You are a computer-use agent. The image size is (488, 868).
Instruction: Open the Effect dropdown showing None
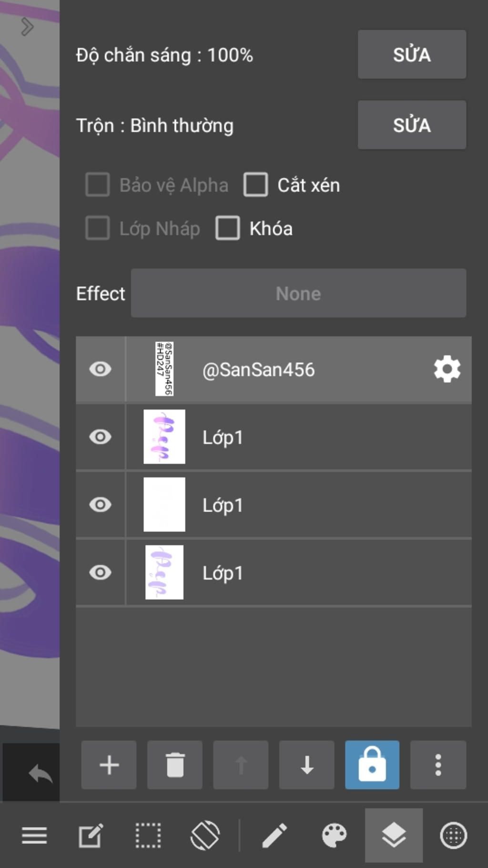[298, 293]
